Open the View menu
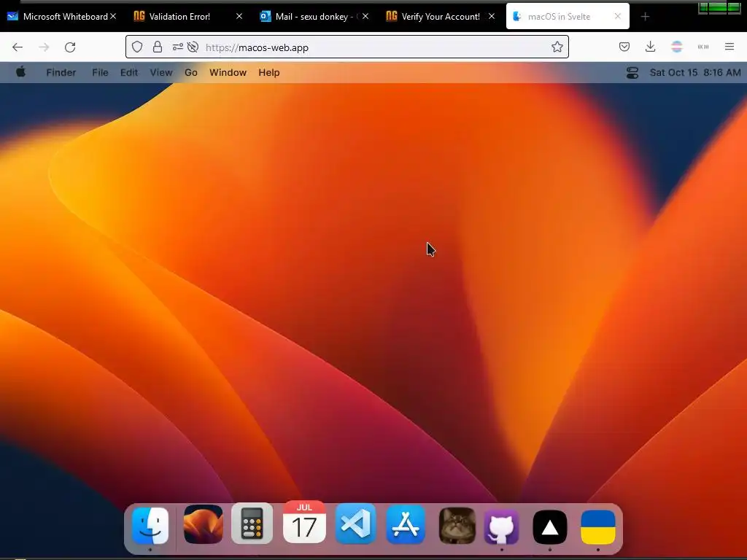Screen dimensions: 747x560 161,72
